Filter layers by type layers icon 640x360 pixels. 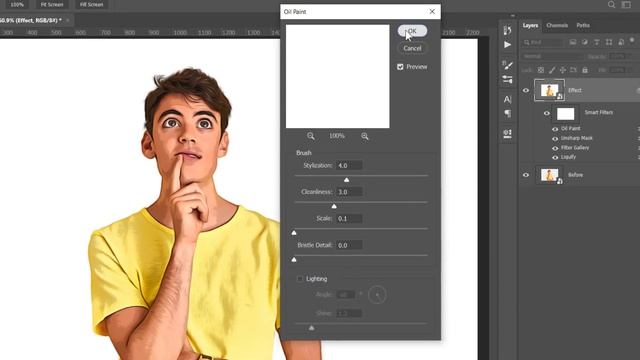(597, 42)
